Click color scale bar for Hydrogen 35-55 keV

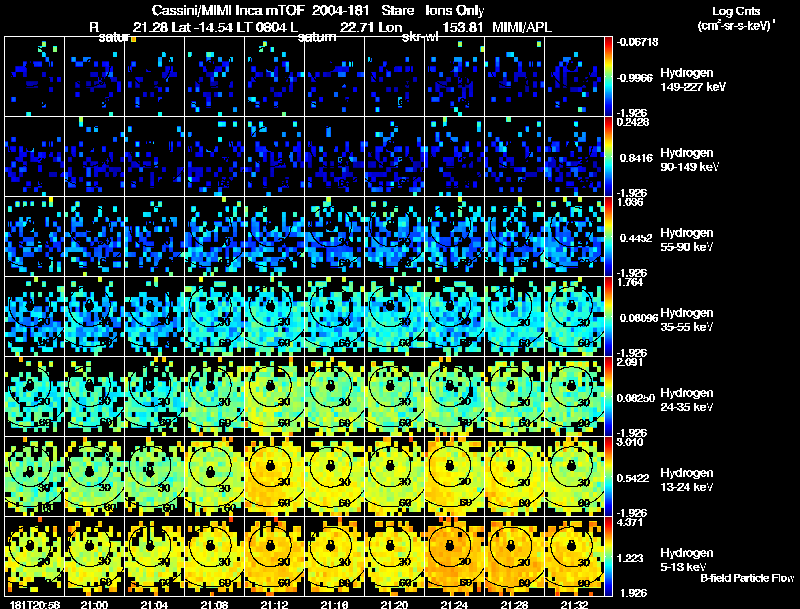point(608,317)
